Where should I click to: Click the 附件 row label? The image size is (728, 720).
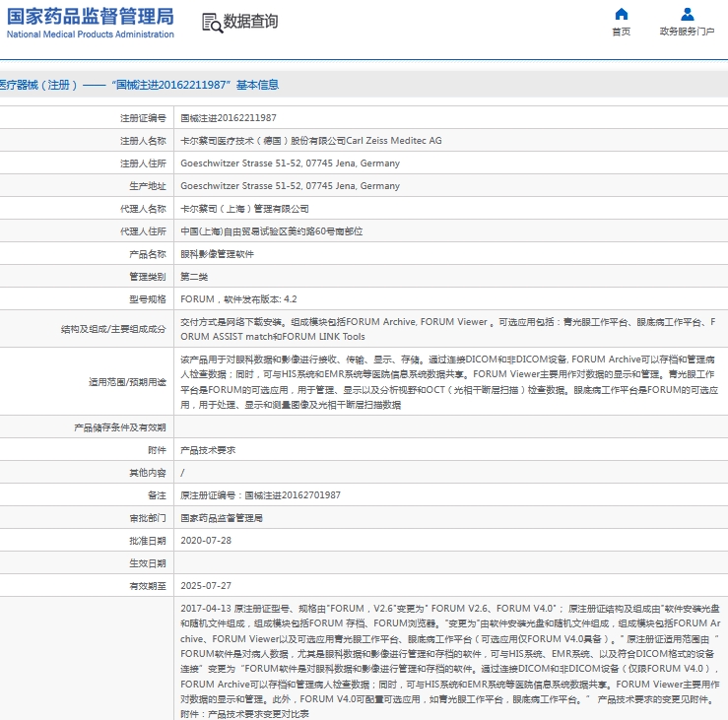(157, 450)
